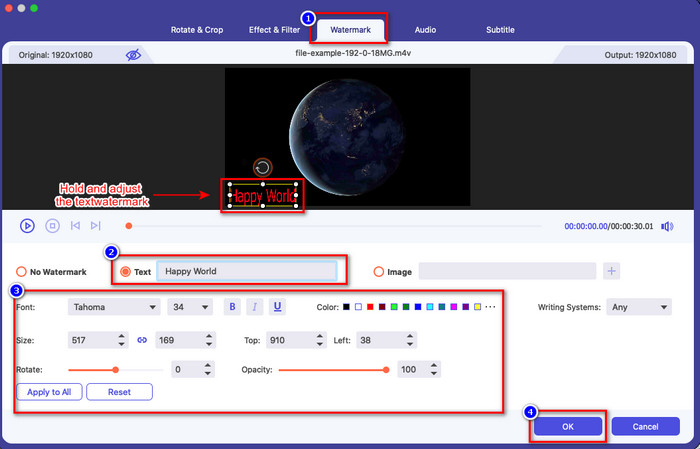700x449 pixels.
Task: Skip to the next frame
Action: 98,226
